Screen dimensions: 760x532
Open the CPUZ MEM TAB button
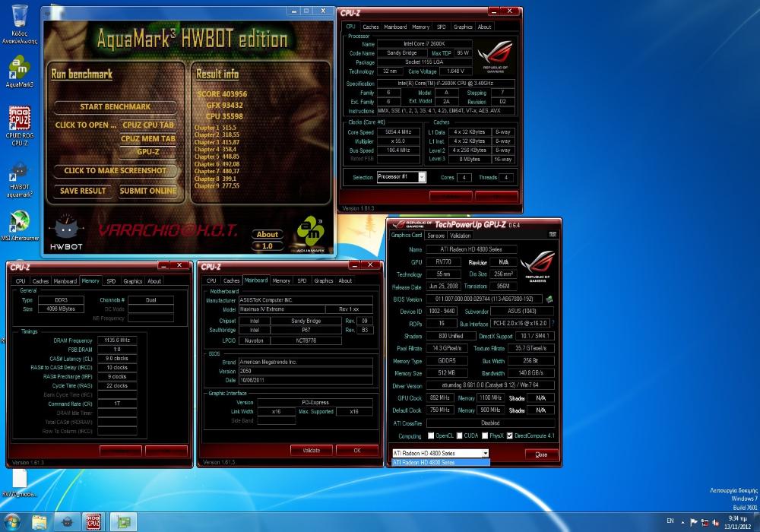point(148,138)
